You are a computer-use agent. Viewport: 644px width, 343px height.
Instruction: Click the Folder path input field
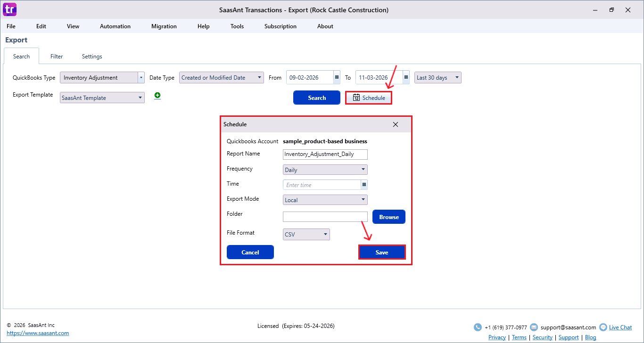click(x=325, y=217)
